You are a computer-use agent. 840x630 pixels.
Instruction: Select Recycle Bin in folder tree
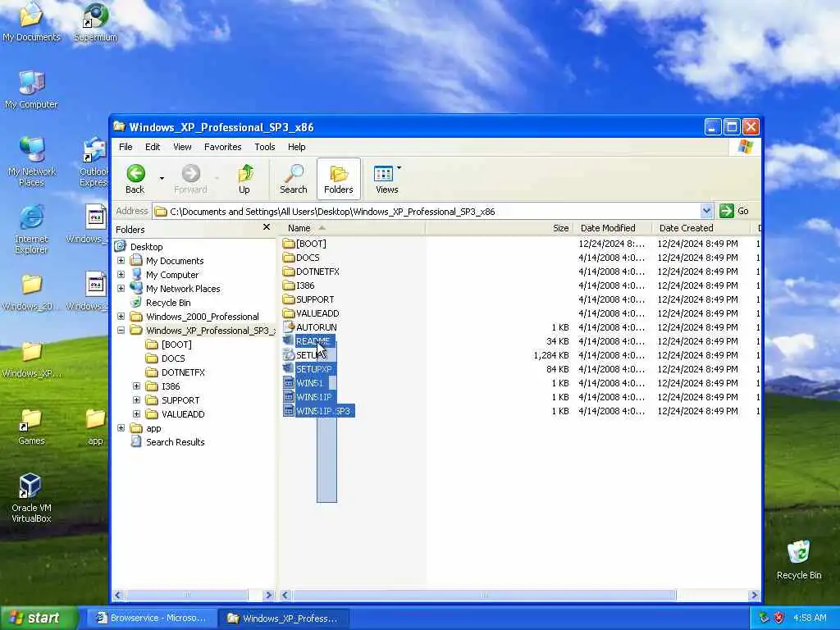[167, 303]
